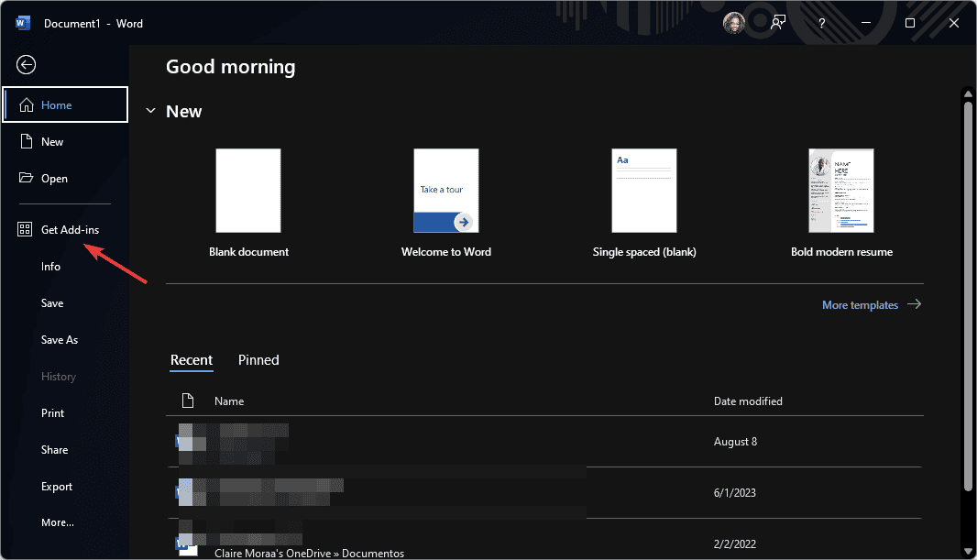Select Export in the sidebar
The width and height of the screenshot is (977, 560).
[57, 487]
